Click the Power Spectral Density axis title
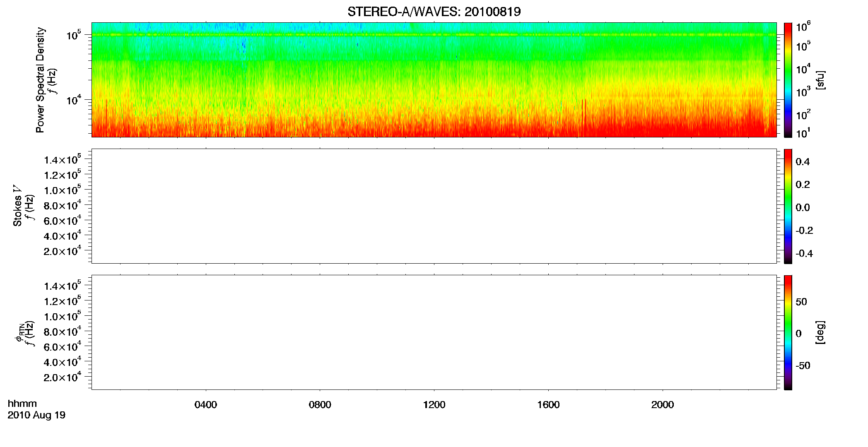Screen dimensions: 868x447 40,80
